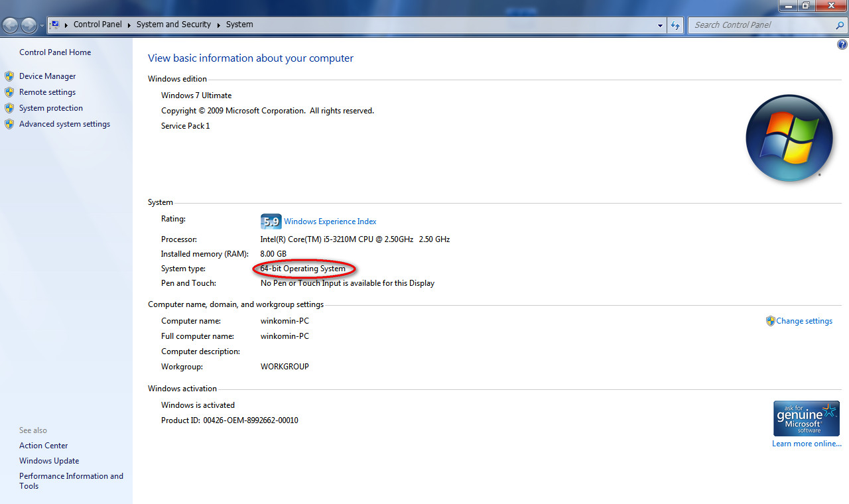Open Learn more online link
This screenshot has height=504, width=849.
point(807,444)
